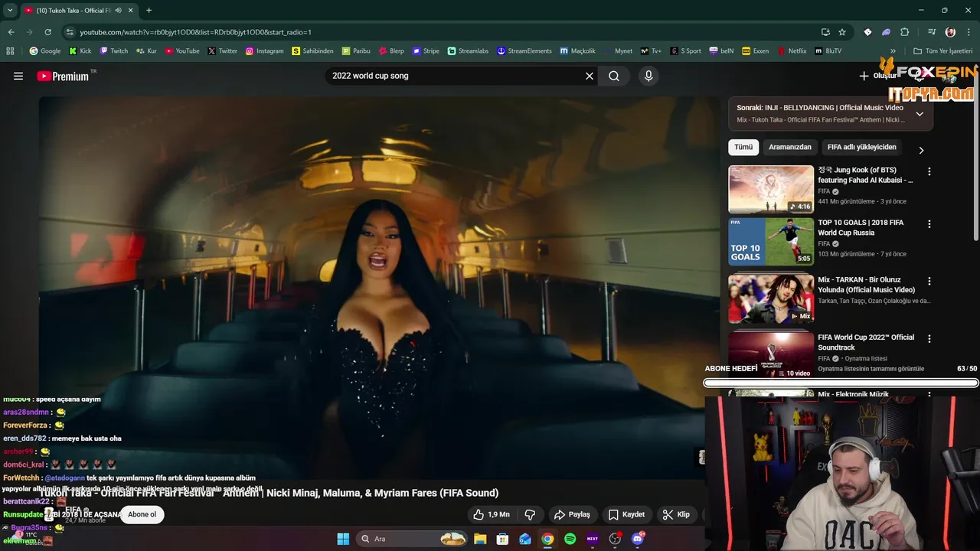
Task: Open Microsoft Store from taskbar
Action: pos(502,539)
